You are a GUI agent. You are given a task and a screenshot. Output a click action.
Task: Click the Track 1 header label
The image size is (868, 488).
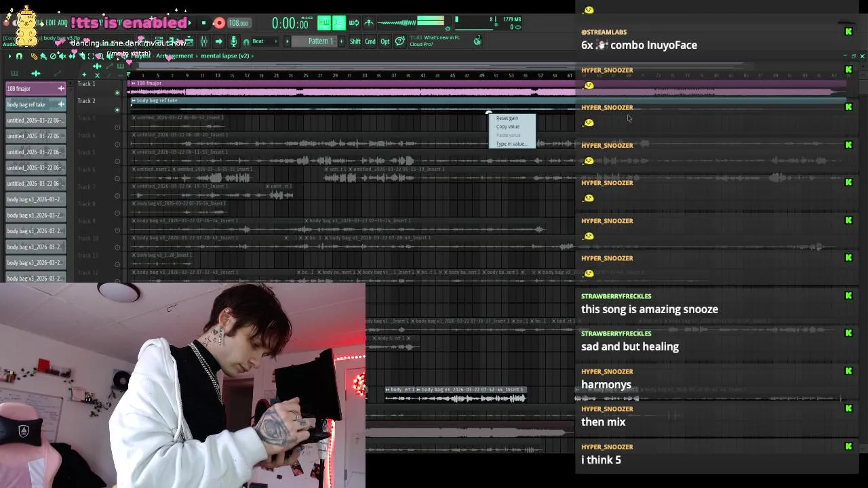(86, 83)
